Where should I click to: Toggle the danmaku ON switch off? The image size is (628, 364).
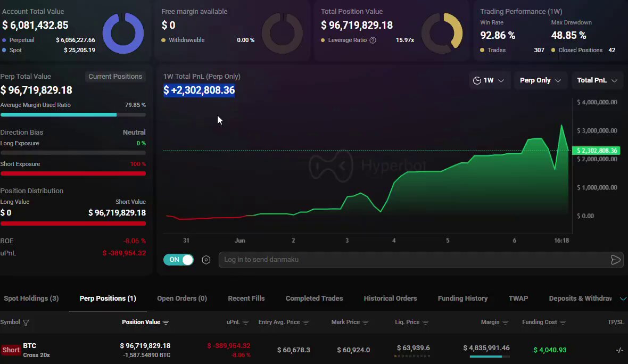(178, 260)
